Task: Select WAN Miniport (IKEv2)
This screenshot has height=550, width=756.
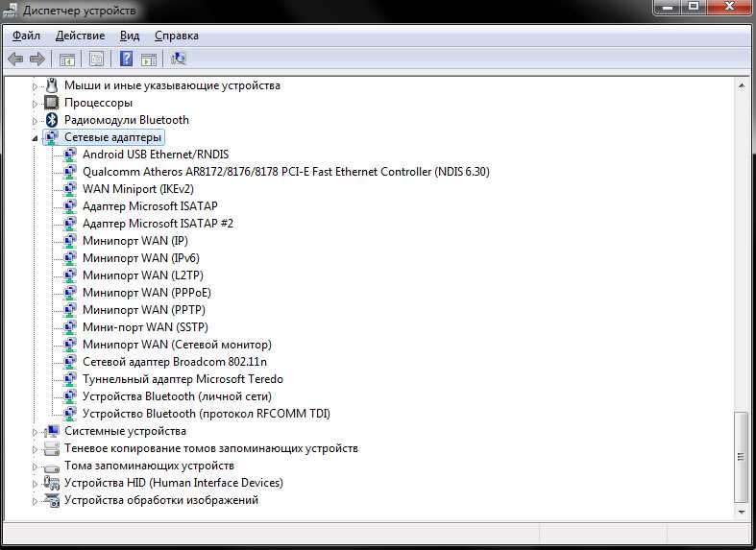Action: point(138,189)
